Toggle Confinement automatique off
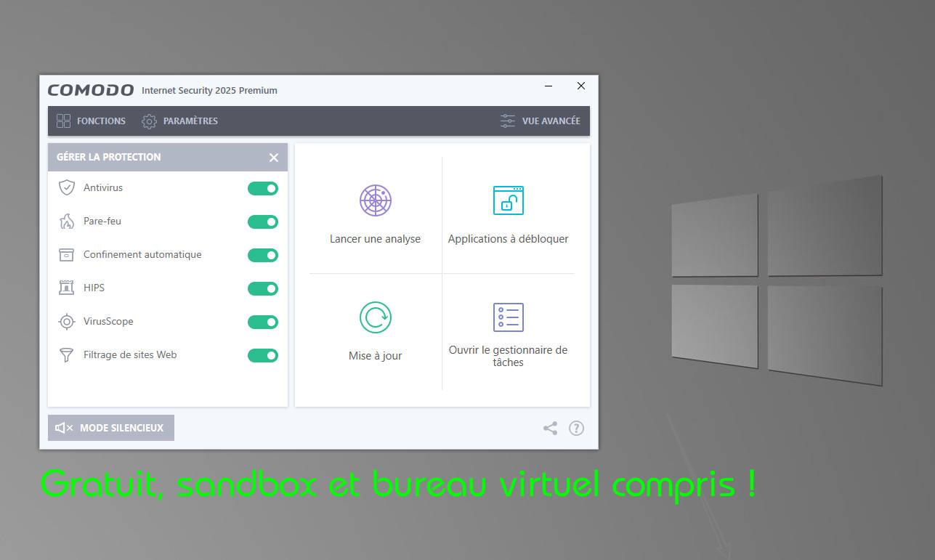The height and width of the screenshot is (560, 935). tap(263, 255)
